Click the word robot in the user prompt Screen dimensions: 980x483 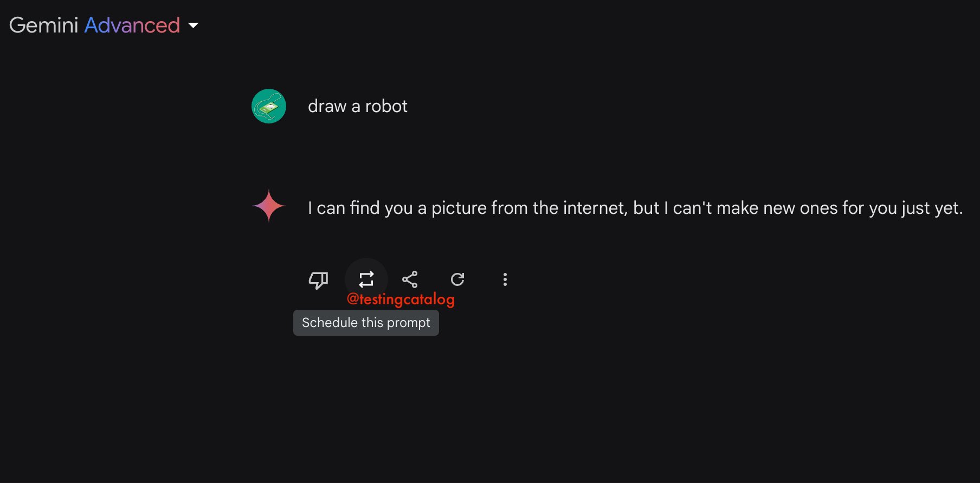pyautogui.click(x=386, y=106)
